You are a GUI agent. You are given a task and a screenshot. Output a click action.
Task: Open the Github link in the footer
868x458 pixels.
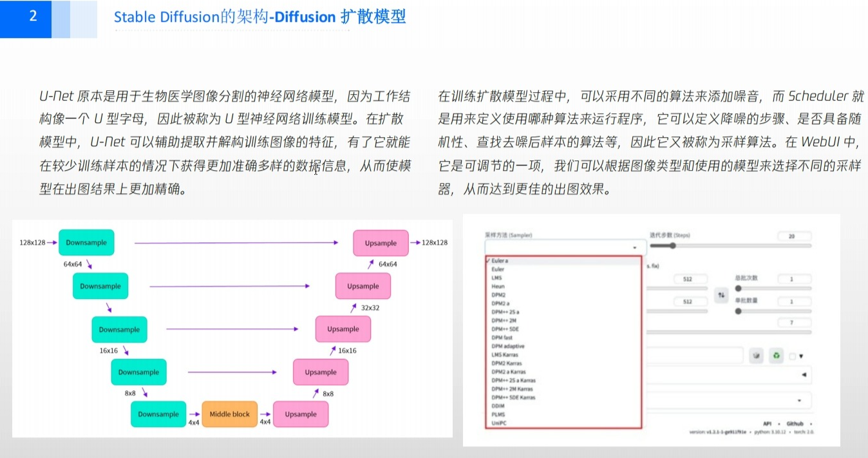coord(794,424)
